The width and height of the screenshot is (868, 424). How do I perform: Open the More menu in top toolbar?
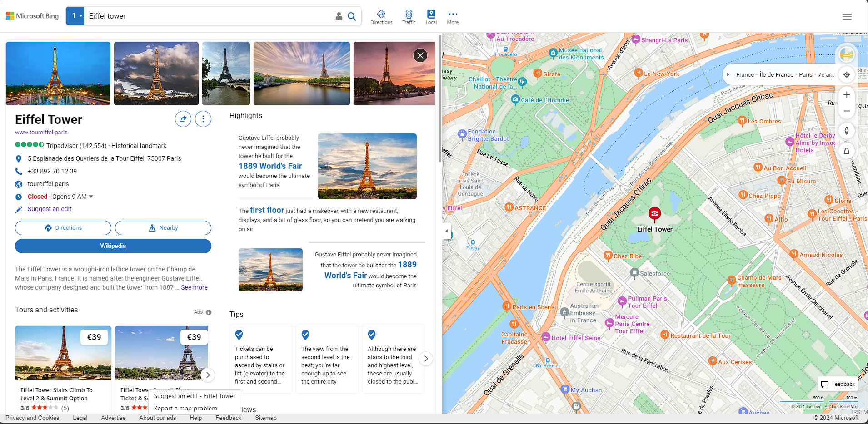tap(453, 17)
